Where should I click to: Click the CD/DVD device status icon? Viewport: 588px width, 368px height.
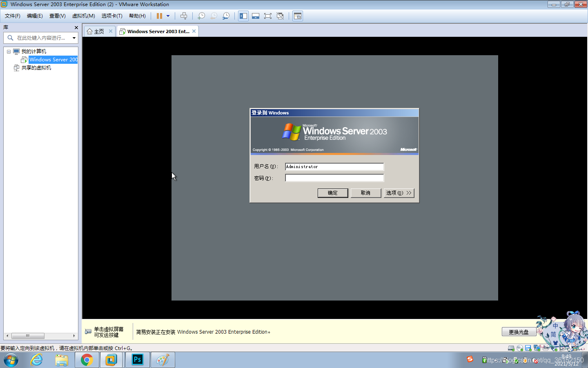(x=520, y=348)
